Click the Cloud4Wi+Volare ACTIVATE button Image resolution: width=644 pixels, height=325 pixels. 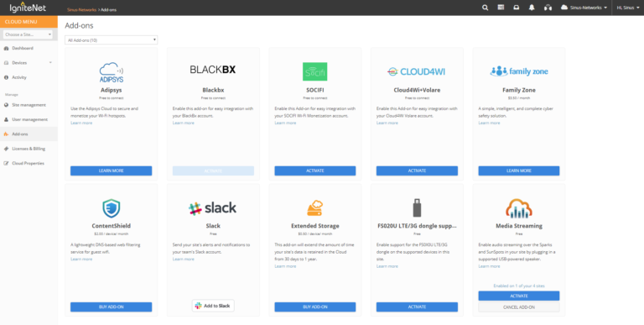click(417, 170)
